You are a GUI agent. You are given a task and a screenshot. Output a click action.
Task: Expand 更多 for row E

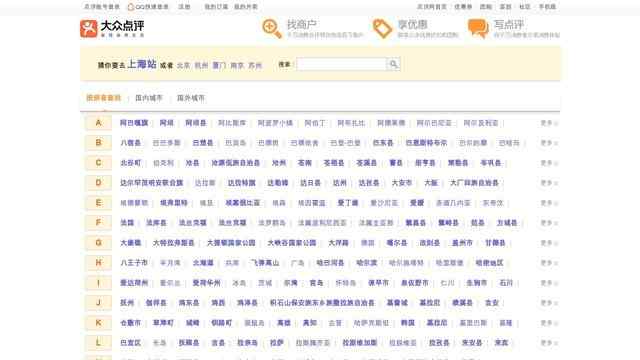tap(549, 203)
